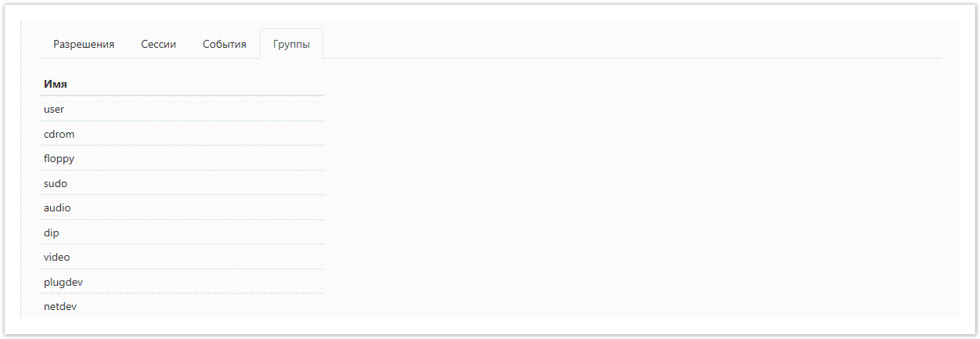Screen dimensions: 980x339
Task: Select the group listed directly above netdev
Action: (x=63, y=282)
